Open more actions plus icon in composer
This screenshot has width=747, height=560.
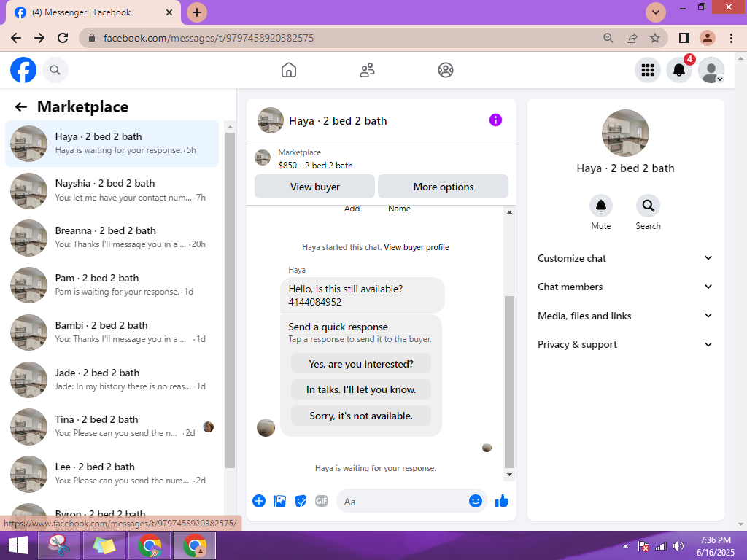(259, 501)
